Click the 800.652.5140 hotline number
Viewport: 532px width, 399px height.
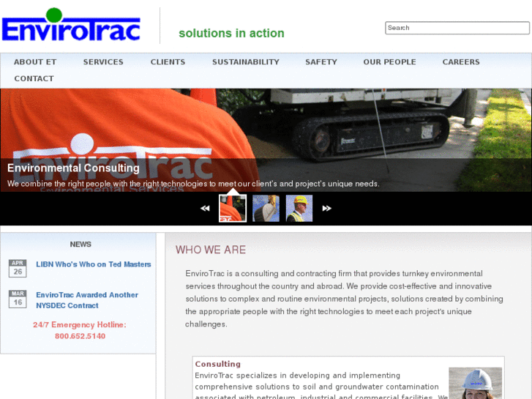(x=80, y=336)
